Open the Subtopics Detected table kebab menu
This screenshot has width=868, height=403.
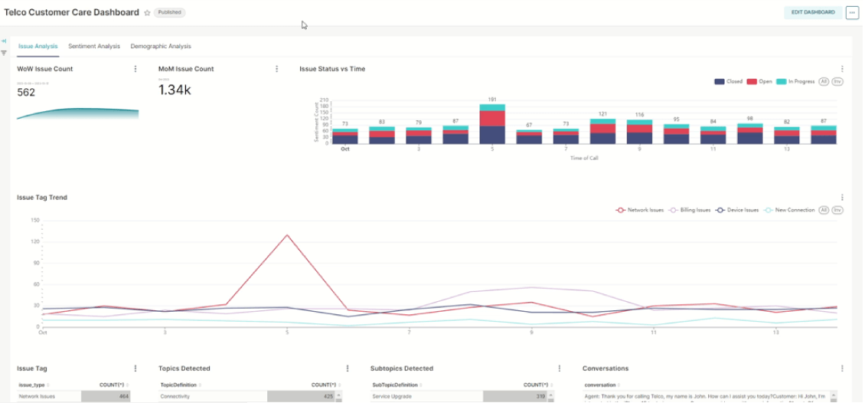click(x=560, y=369)
